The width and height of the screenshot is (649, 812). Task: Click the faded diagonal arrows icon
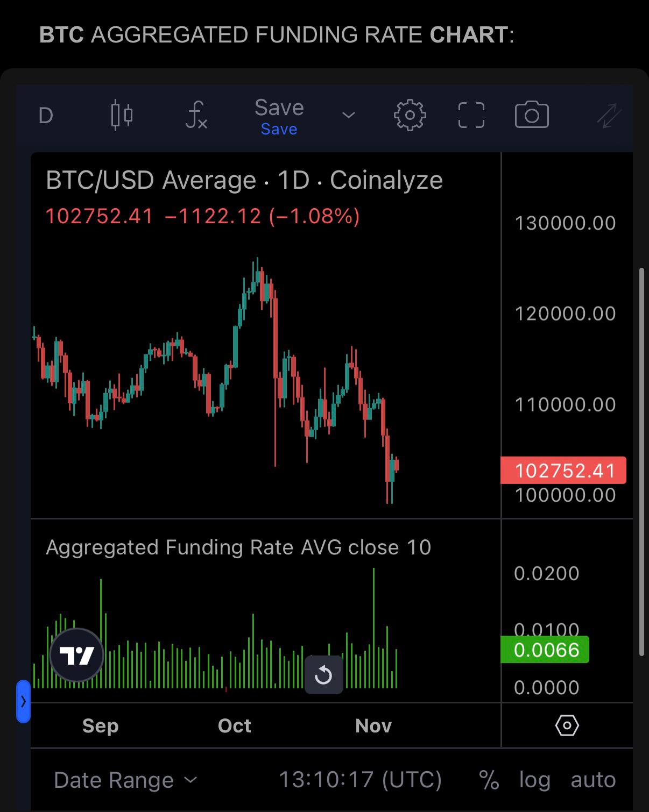pyautogui.click(x=609, y=115)
